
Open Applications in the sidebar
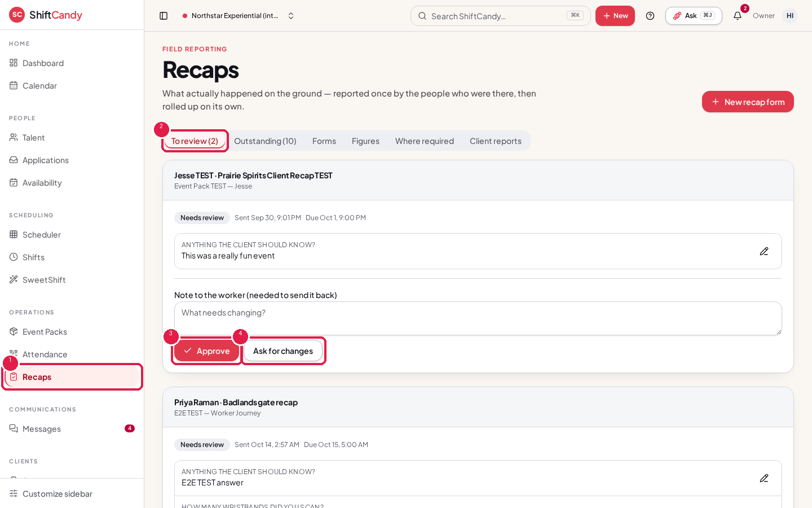point(72,160)
